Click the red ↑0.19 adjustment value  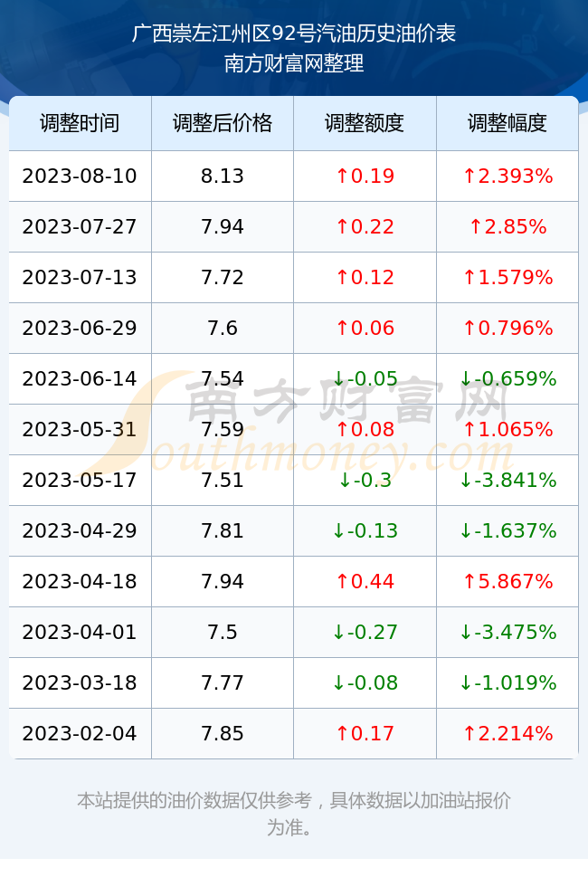point(365,176)
